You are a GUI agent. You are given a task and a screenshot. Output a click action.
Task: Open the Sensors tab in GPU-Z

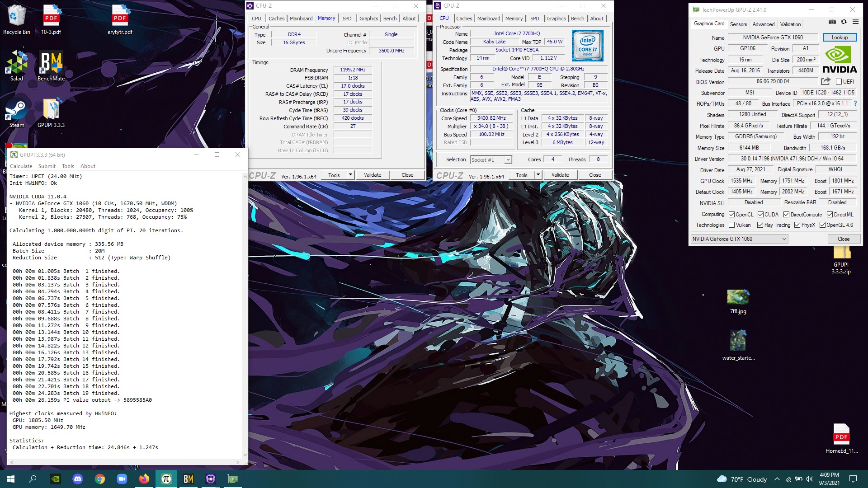point(738,24)
